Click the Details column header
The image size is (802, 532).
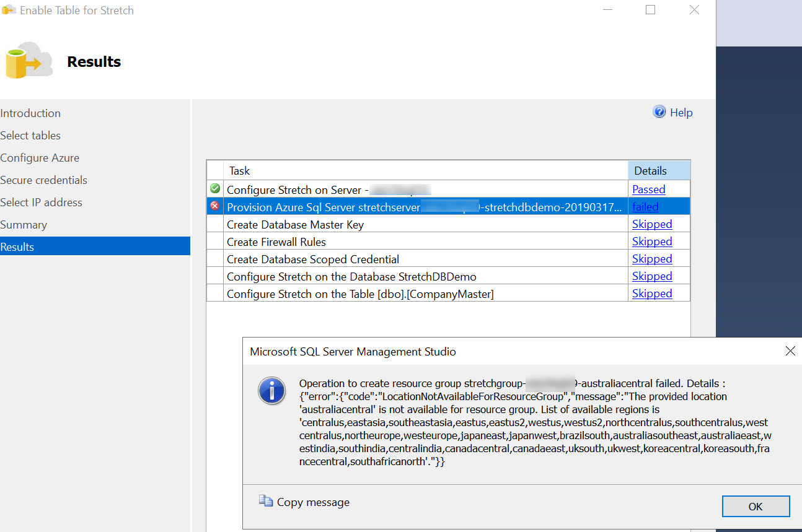tap(659, 170)
